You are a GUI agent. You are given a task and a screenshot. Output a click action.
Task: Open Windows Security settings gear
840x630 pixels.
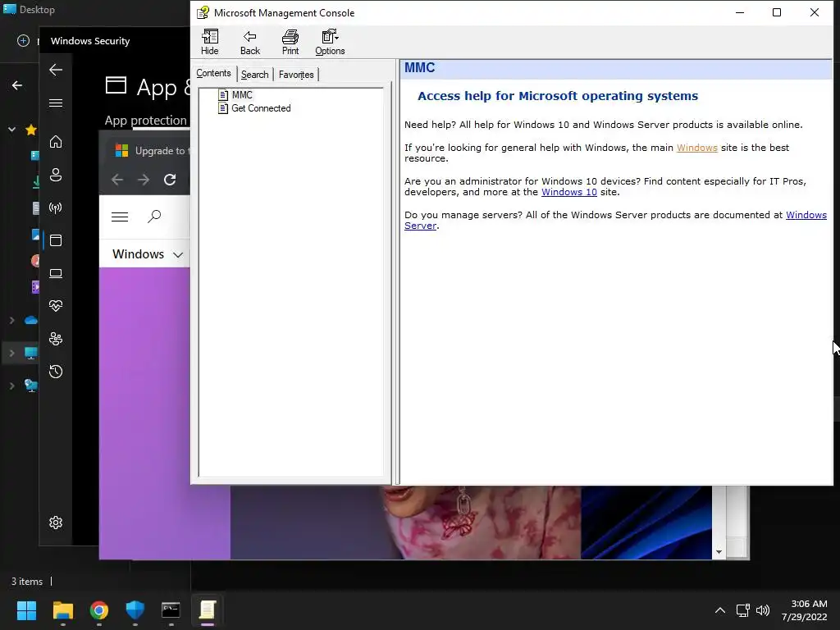pos(56,523)
